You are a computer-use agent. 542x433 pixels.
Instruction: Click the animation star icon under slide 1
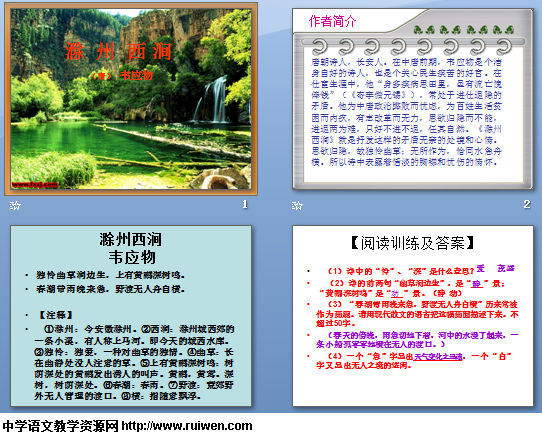click(x=15, y=206)
